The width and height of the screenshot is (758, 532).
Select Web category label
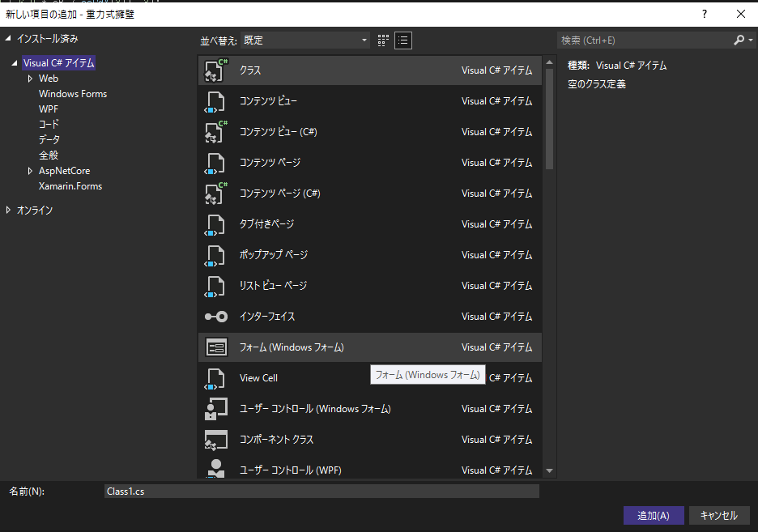point(49,79)
